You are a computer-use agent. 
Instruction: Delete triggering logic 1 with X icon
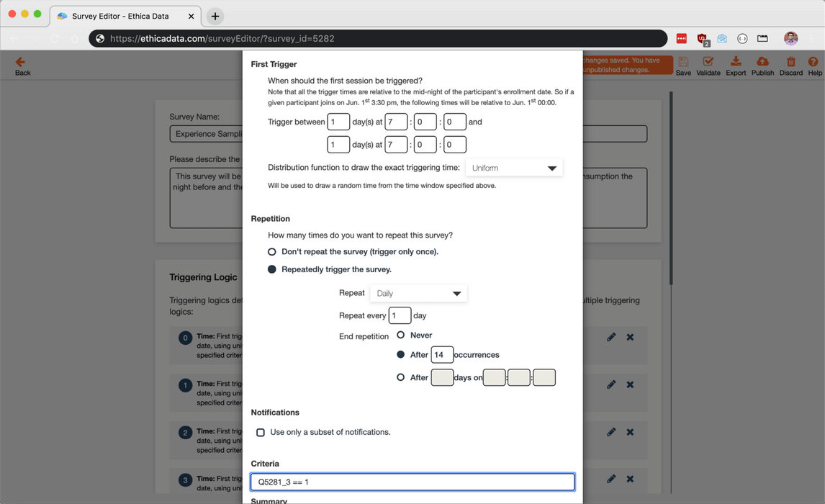[x=630, y=384]
